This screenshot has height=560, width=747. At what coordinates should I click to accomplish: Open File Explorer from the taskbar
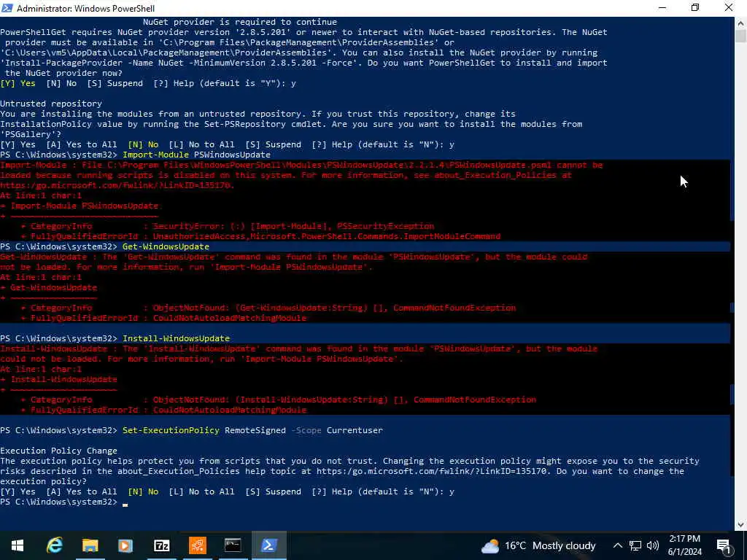(x=90, y=545)
